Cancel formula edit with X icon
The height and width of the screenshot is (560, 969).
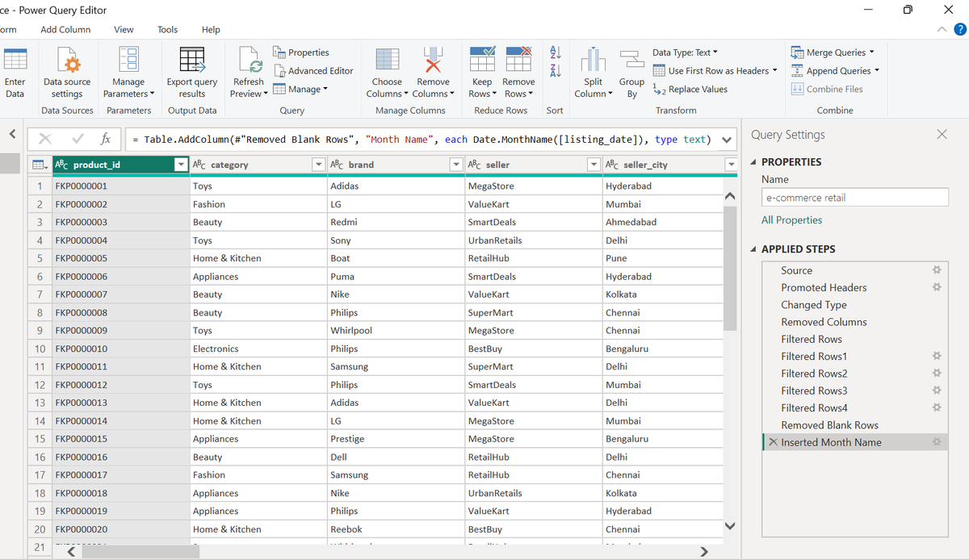pyautogui.click(x=46, y=139)
